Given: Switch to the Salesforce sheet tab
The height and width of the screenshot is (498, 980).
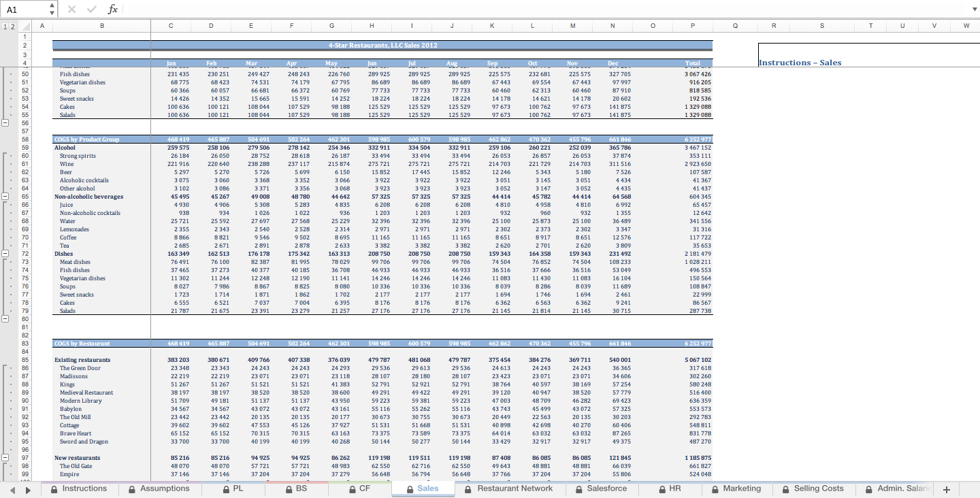Looking at the screenshot, I should (600, 488).
